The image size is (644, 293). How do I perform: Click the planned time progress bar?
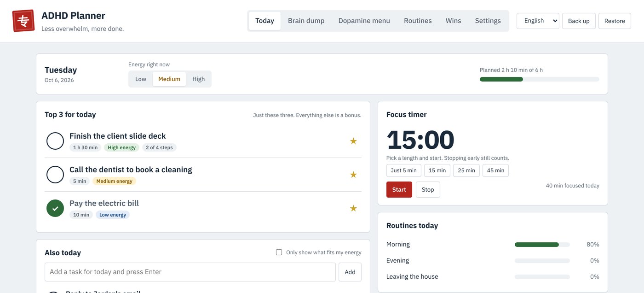point(540,79)
